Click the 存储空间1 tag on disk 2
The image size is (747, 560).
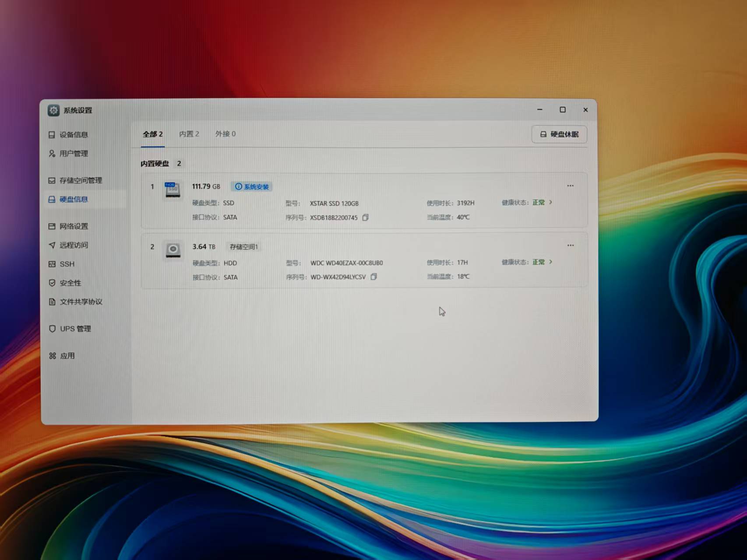(x=244, y=247)
